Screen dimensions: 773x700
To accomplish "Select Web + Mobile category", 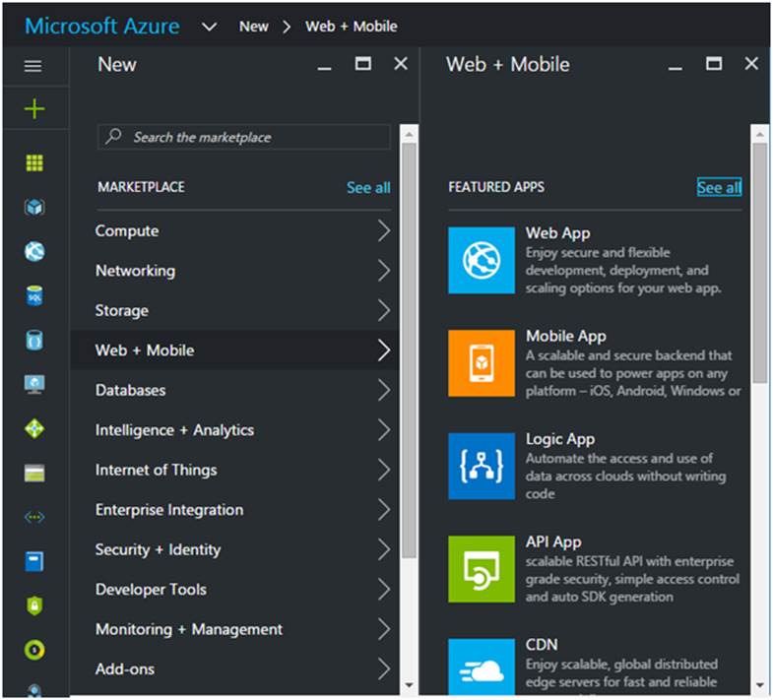I will click(234, 350).
